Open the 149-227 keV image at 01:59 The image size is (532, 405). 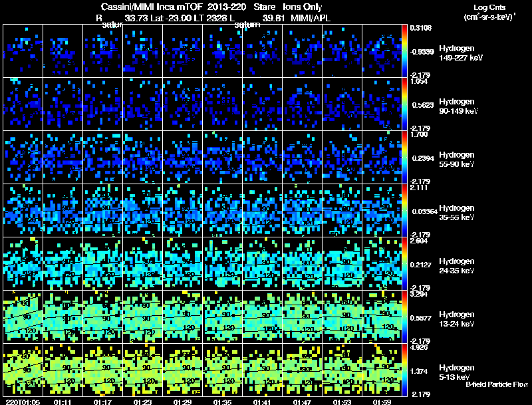tap(382, 51)
